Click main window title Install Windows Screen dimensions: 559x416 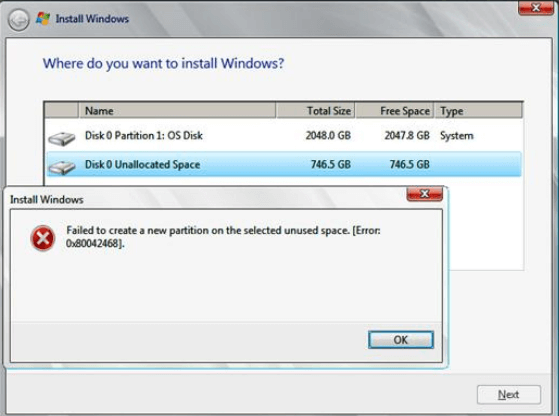coord(92,19)
